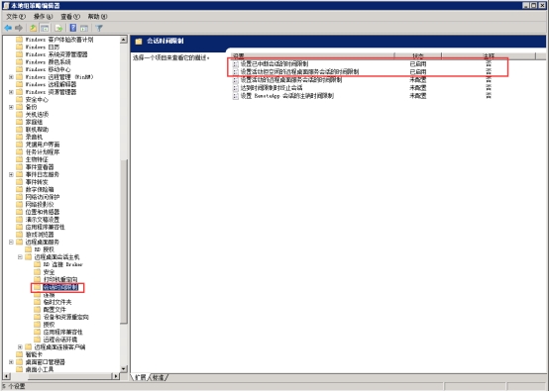The image size is (549, 392).
Task: Click the 设置活动但空闲的远程桌面服务会话的时间限制 policy
Action: (299, 71)
